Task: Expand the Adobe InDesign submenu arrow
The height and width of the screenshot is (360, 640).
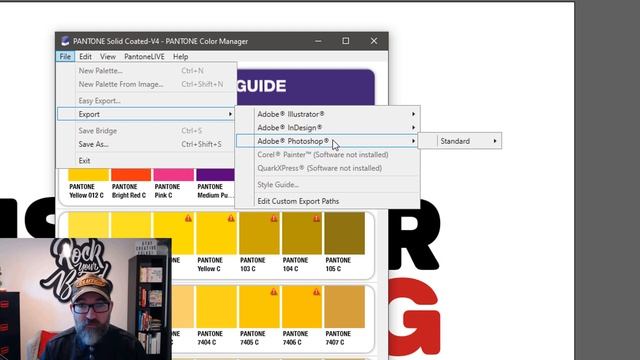Action: (413, 128)
